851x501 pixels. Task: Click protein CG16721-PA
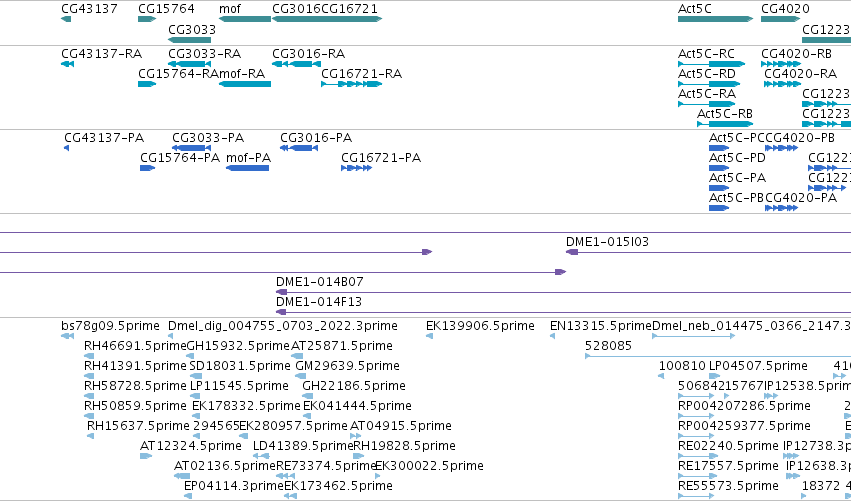(x=357, y=168)
